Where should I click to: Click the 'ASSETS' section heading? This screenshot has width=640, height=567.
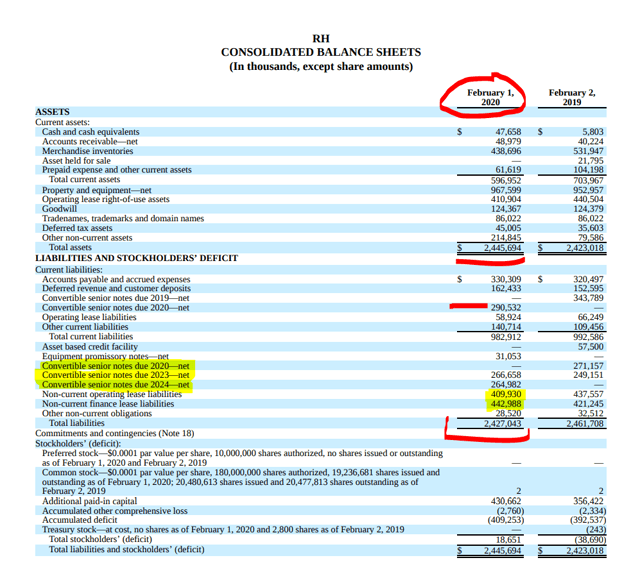[52, 112]
